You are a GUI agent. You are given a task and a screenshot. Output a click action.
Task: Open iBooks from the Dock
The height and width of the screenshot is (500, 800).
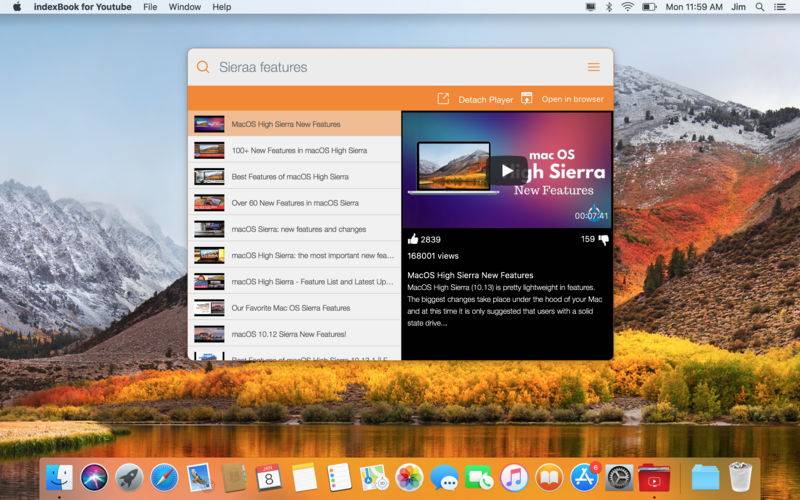click(549, 478)
